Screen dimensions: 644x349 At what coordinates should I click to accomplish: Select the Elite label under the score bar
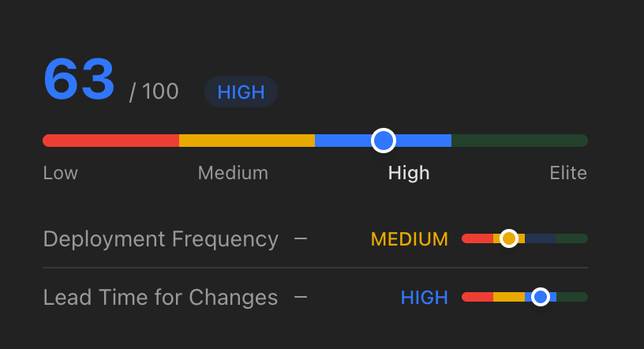(568, 173)
